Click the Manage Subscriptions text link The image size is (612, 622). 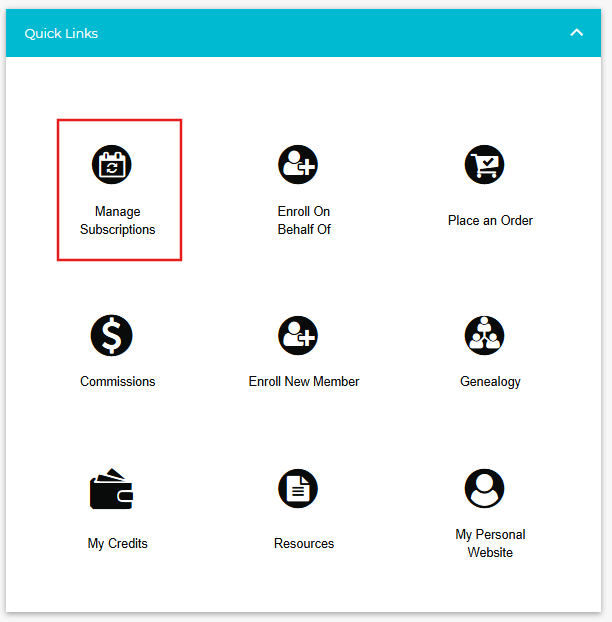(x=117, y=221)
